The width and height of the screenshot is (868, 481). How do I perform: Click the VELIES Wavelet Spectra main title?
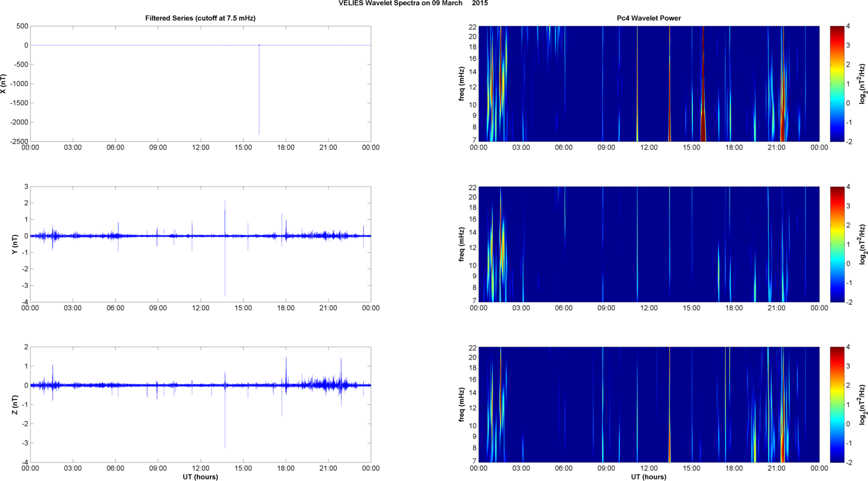[413, 3]
